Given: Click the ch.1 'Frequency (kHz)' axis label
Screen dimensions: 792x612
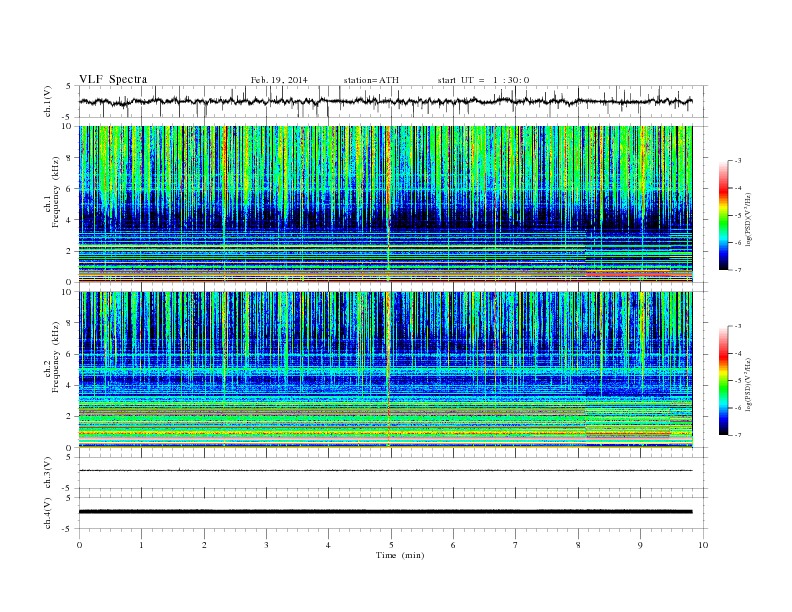Looking at the screenshot, I should click(x=56, y=192).
